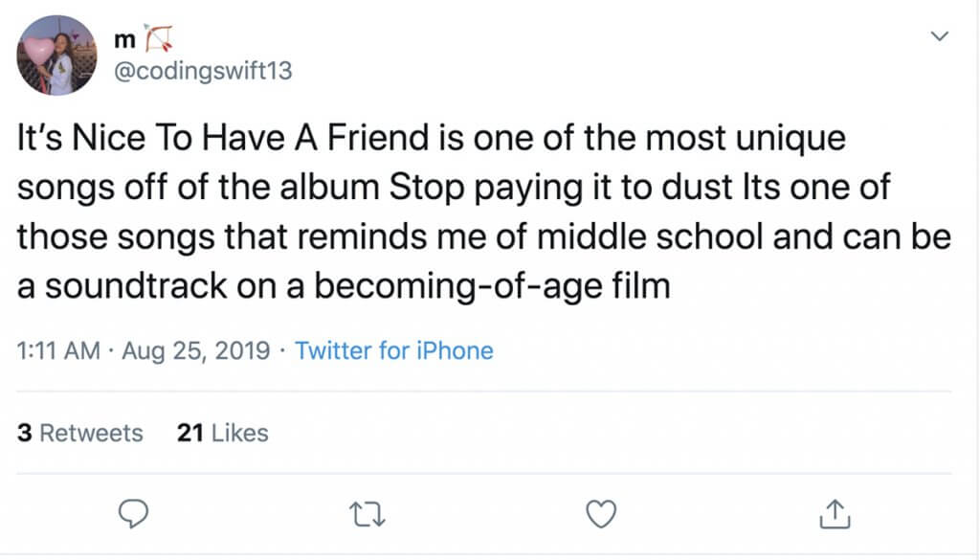Screen dimensions: 980x560
Task: Open the author's profile picture
Action: (x=57, y=56)
